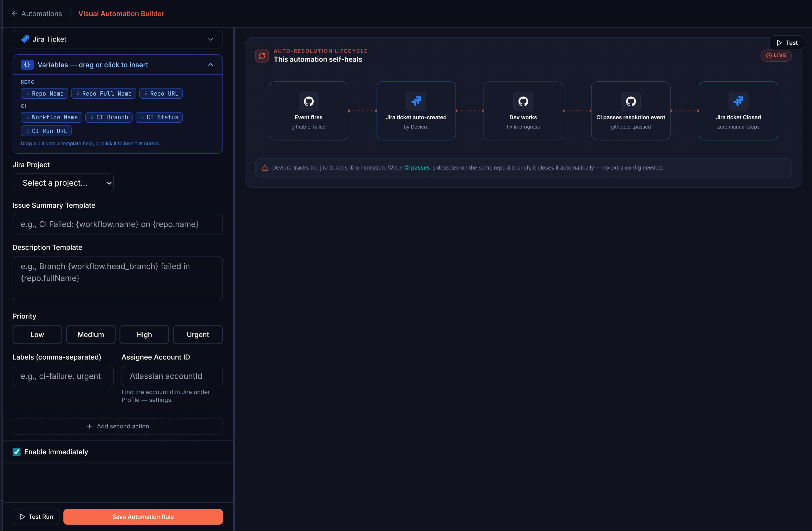812x531 pixels.
Task: Insert the Workflow Name variable pill
Action: (x=52, y=117)
